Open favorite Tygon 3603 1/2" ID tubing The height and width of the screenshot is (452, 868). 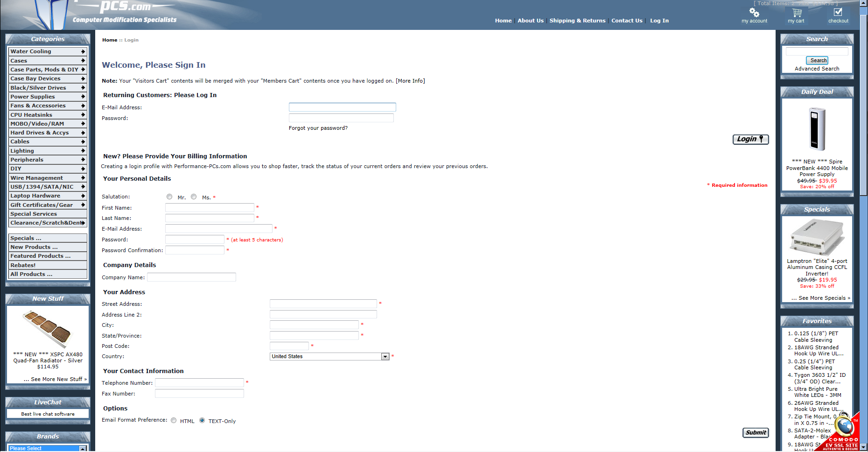pos(820,378)
